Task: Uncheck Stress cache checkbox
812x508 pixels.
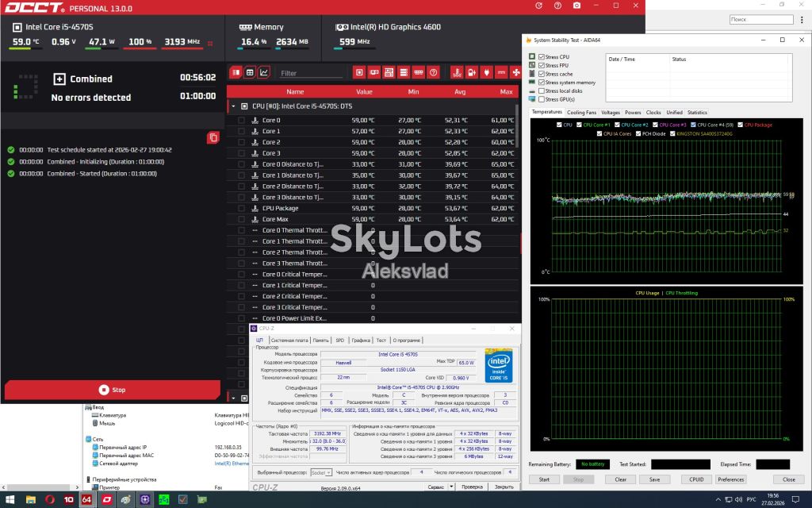Action: tap(541, 74)
